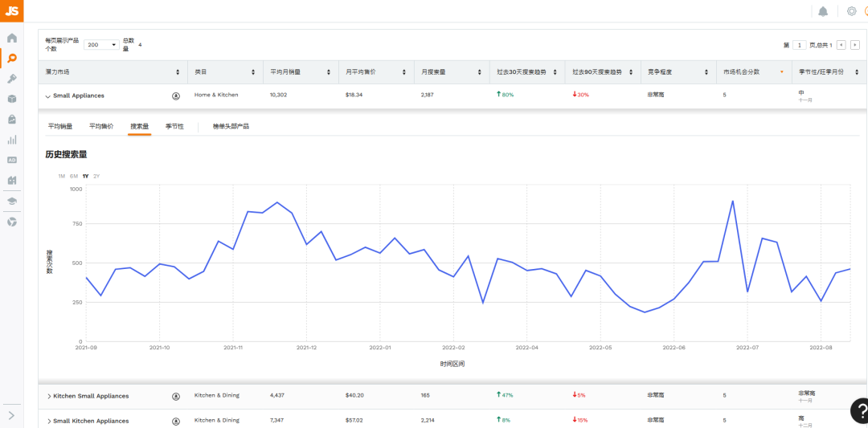Sort by the 过去30天搜索趋势 column arrows

coord(555,72)
